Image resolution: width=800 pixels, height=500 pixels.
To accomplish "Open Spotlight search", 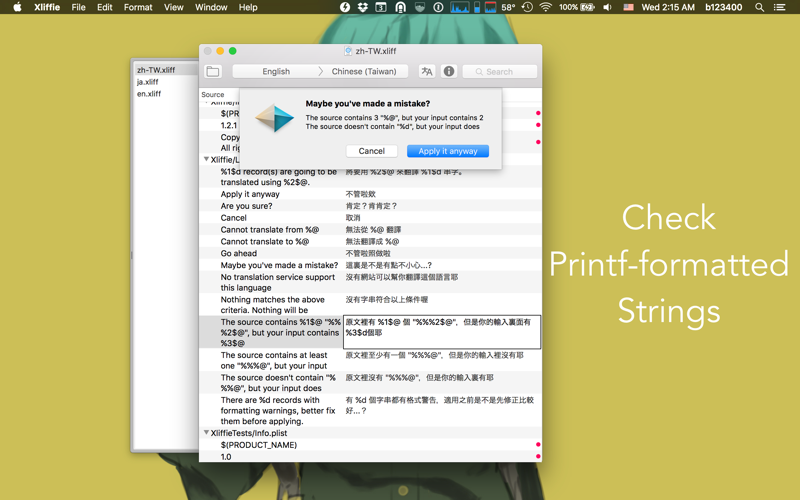I will [760, 7].
